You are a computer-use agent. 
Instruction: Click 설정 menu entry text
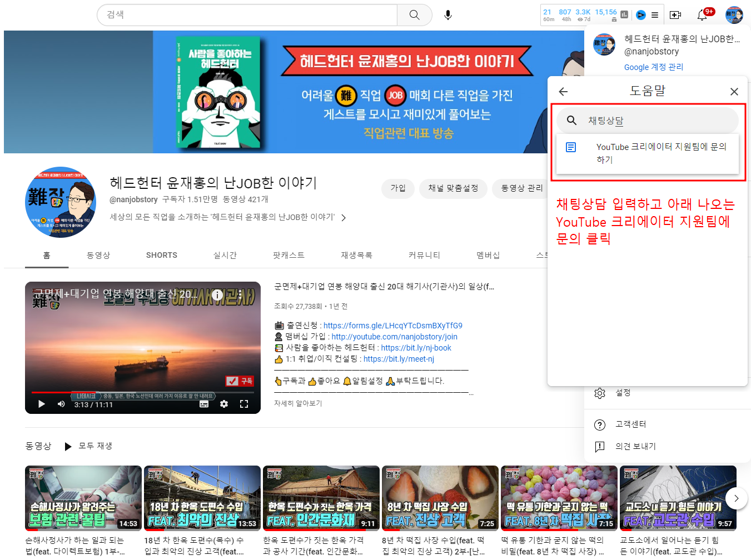point(623,393)
